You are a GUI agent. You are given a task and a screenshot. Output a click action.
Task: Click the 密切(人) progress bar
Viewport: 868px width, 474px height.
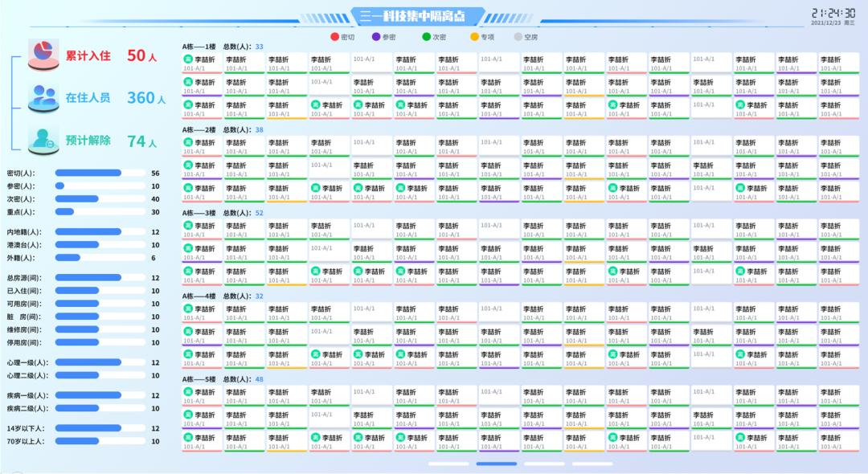coord(88,173)
